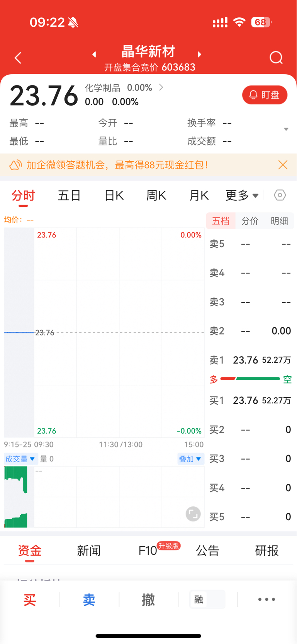This screenshot has height=644, width=297.
Task: Tap the stock title 晶华新材
Action: coord(148,51)
